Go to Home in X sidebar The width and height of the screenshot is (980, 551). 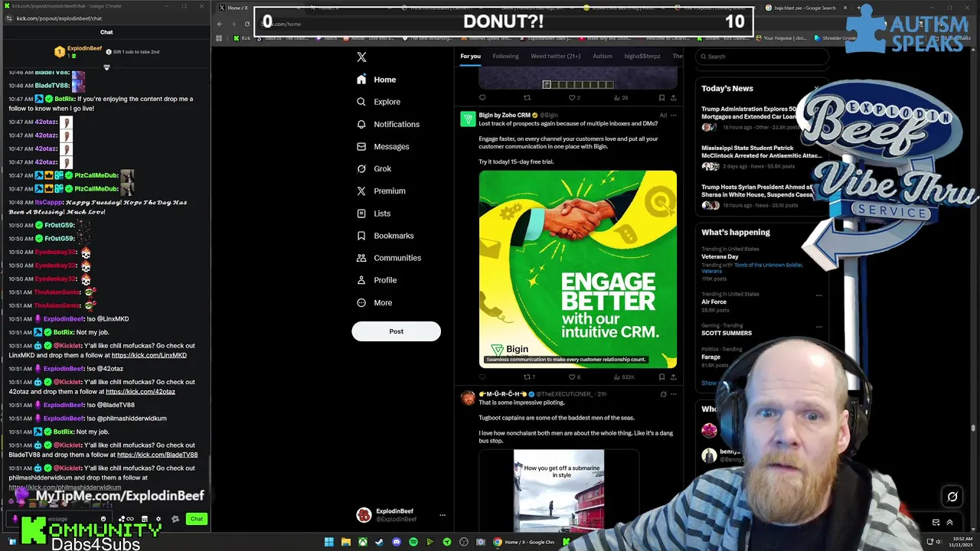click(377, 80)
